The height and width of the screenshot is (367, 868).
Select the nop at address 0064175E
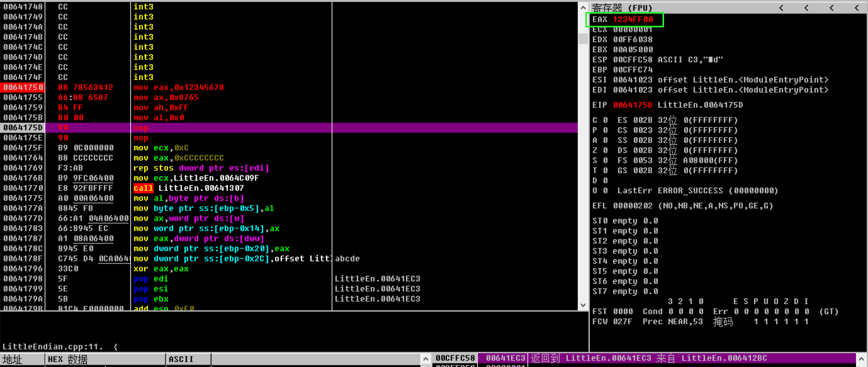click(141, 138)
